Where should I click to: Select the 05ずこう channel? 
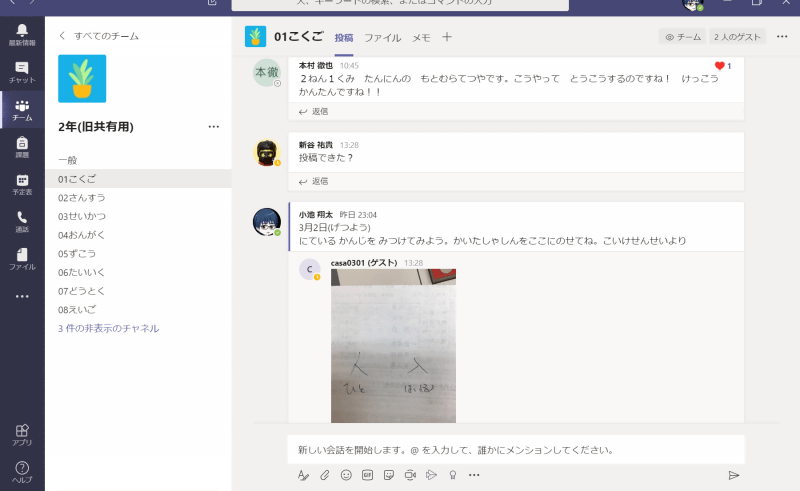[138, 254]
